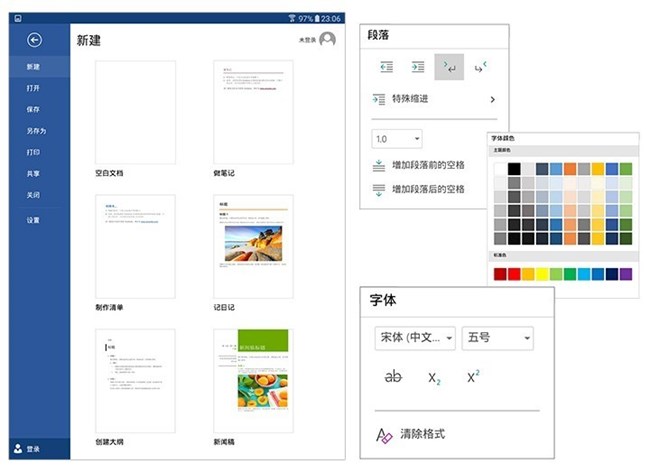Click the add space before paragraph icon
The width and height of the screenshot is (650, 473).
click(379, 167)
